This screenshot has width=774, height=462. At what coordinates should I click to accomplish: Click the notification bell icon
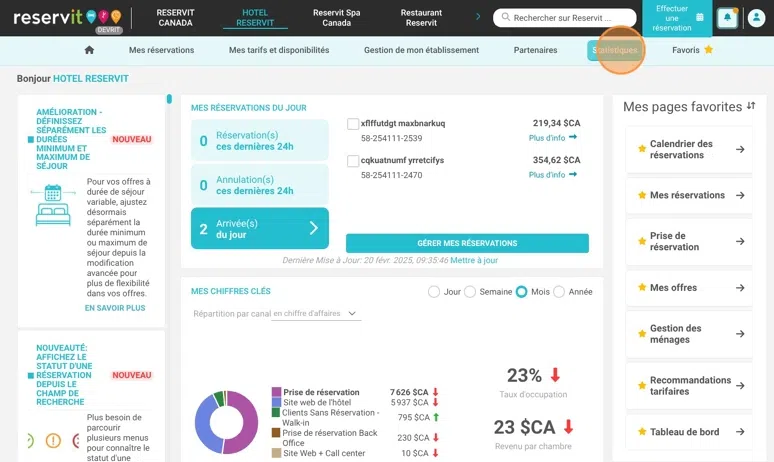(727, 18)
